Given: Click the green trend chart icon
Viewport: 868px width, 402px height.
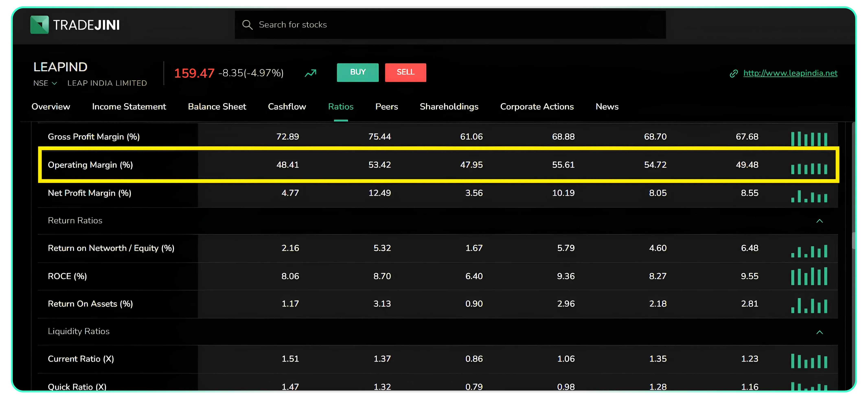Looking at the screenshot, I should 311,73.
